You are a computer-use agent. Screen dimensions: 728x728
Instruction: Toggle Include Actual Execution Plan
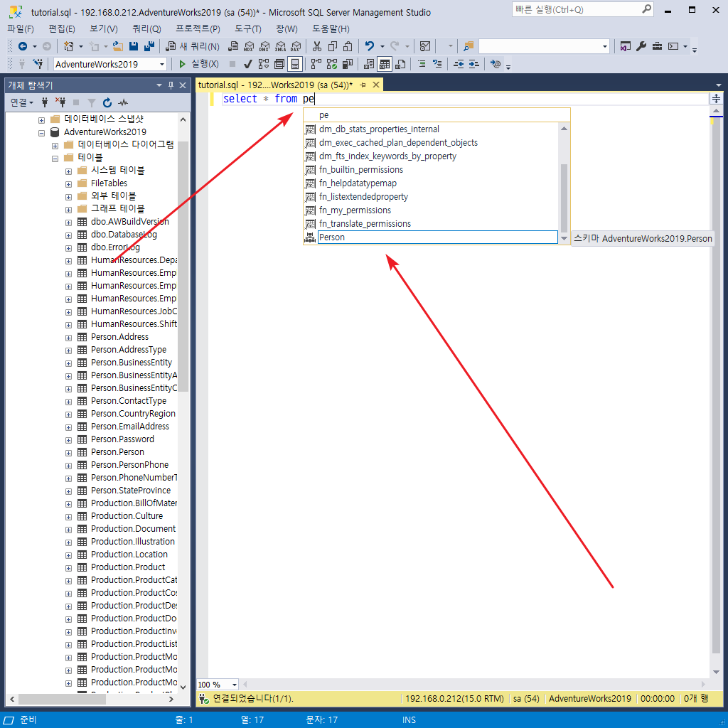coord(316,64)
